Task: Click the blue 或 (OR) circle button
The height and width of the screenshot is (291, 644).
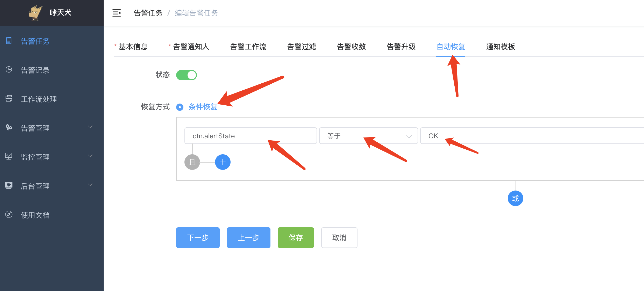Action: [516, 198]
